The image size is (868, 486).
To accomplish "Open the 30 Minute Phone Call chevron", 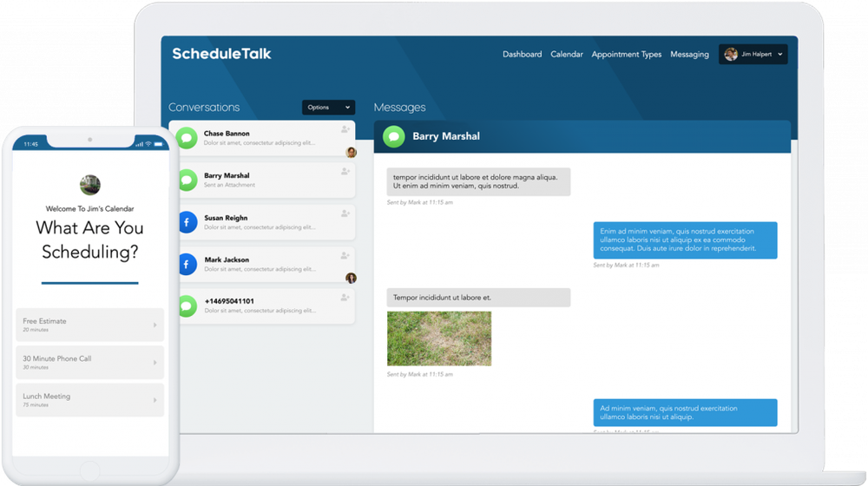I will [155, 363].
